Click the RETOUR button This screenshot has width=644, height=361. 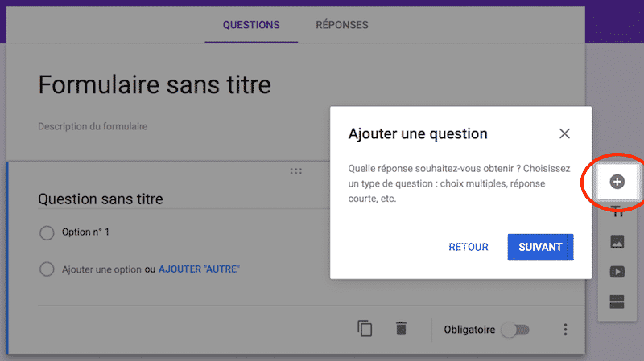pos(469,247)
